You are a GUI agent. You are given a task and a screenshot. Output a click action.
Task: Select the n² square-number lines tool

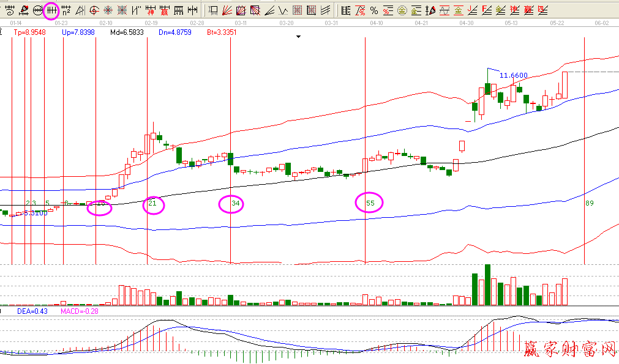pyautogui.click(x=66, y=10)
